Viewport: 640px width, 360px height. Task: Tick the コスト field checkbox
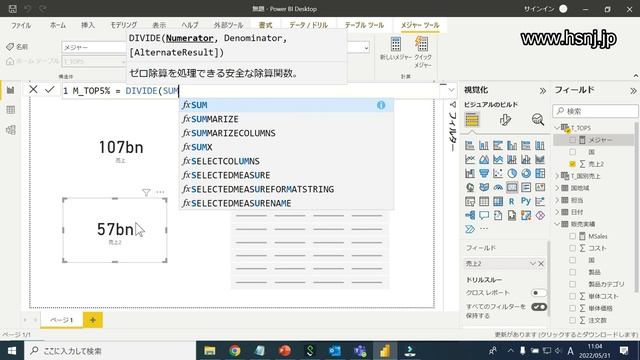(572, 248)
